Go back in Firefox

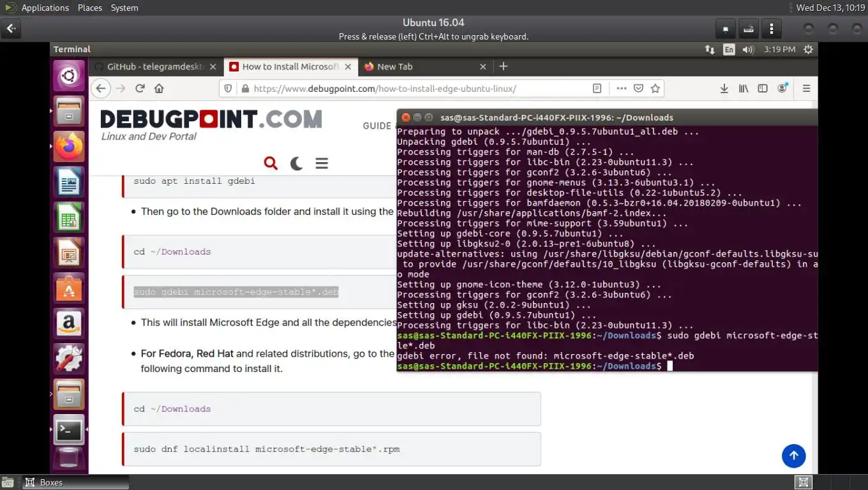100,89
